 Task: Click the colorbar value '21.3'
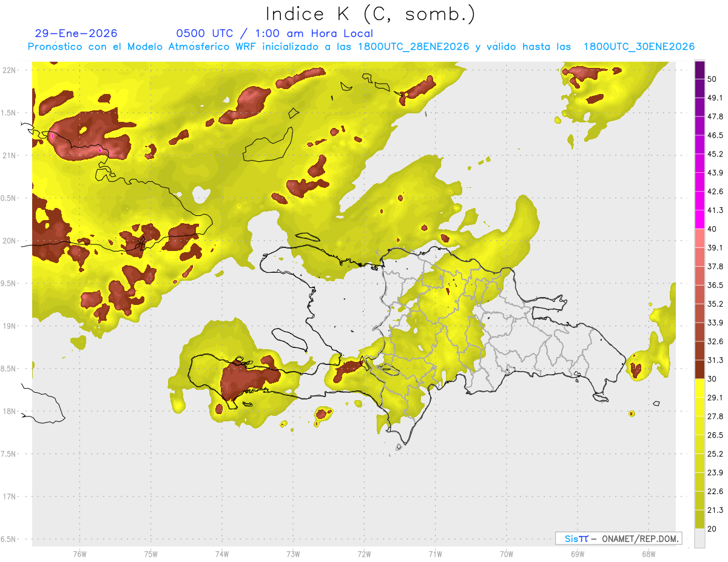click(x=715, y=510)
